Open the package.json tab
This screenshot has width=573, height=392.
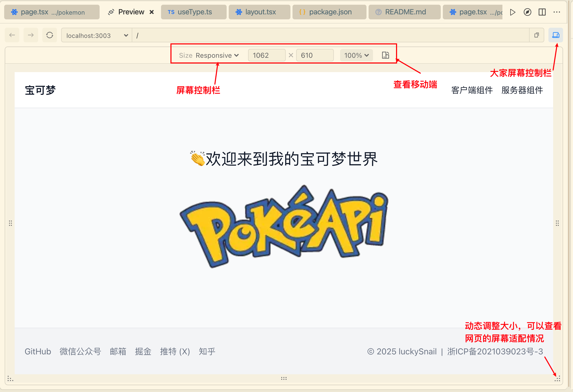point(329,12)
